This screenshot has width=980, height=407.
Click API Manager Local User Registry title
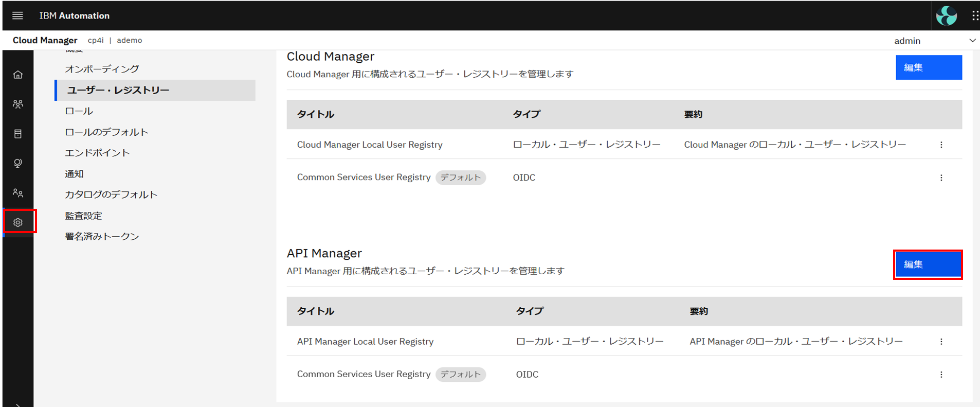click(365, 342)
